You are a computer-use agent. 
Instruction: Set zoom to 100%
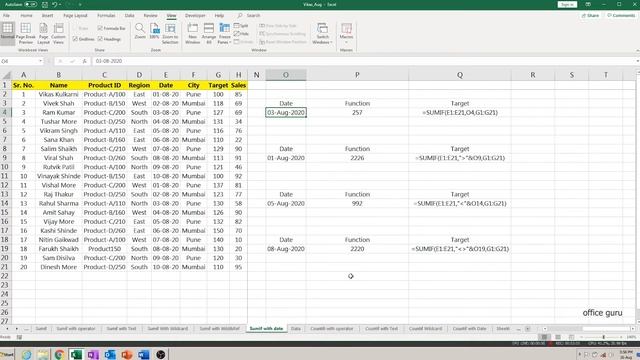click(x=154, y=31)
